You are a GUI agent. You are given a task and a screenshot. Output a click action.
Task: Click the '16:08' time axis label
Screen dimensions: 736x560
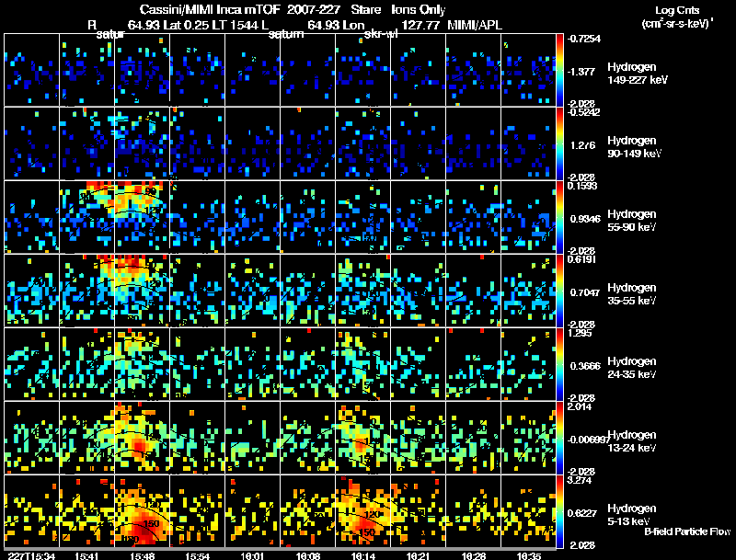pos(308,555)
